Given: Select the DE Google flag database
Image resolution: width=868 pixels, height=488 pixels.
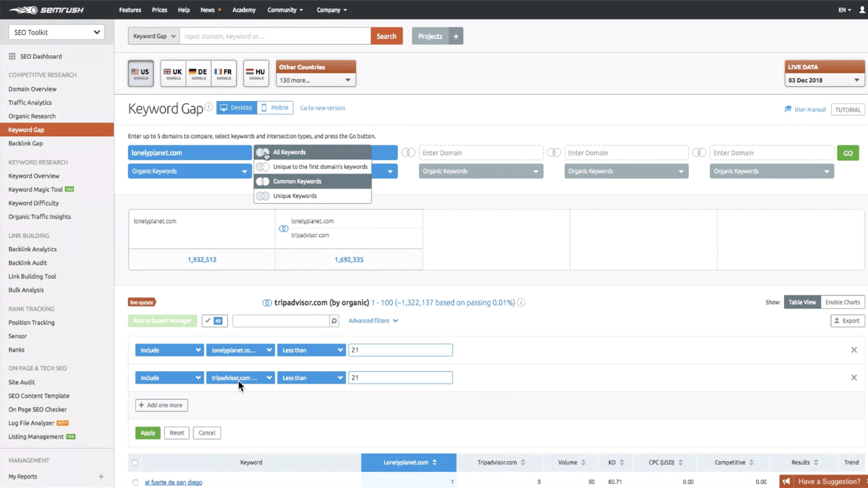Looking at the screenshot, I should [198, 73].
